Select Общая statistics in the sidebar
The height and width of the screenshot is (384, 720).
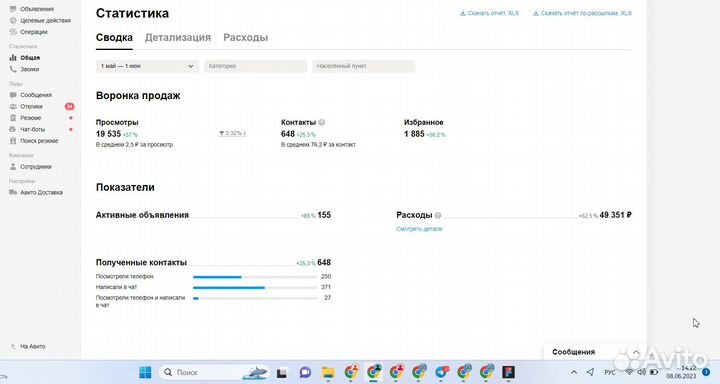25,57
